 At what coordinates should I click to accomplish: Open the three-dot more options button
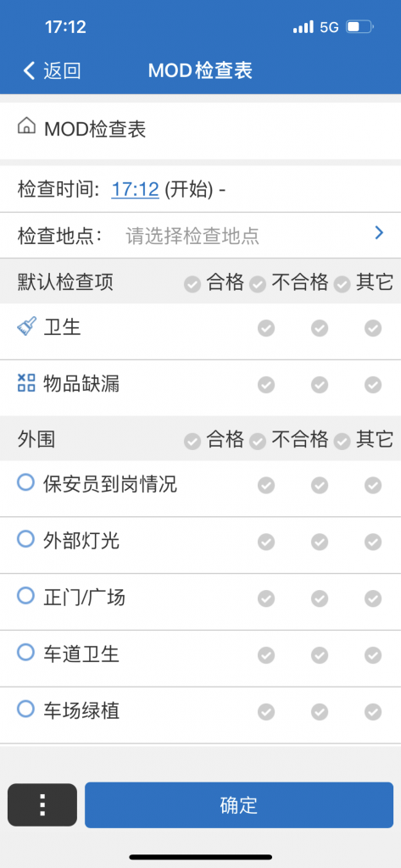(42, 805)
